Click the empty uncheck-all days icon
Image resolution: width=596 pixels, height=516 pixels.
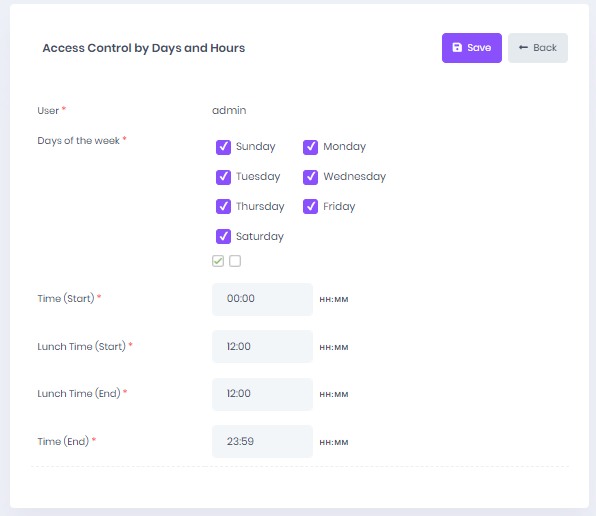(235, 261)
